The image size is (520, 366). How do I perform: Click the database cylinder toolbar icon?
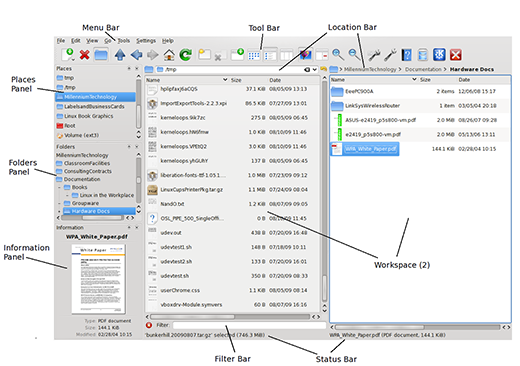coord(423,55)
